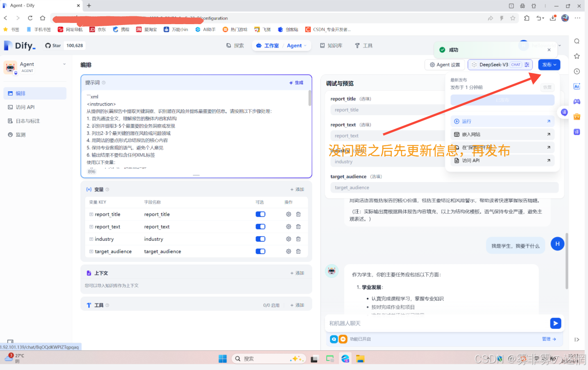The image size is (588, 370).
Task: Collapse the browser sidebar panel
Action: 577,340
